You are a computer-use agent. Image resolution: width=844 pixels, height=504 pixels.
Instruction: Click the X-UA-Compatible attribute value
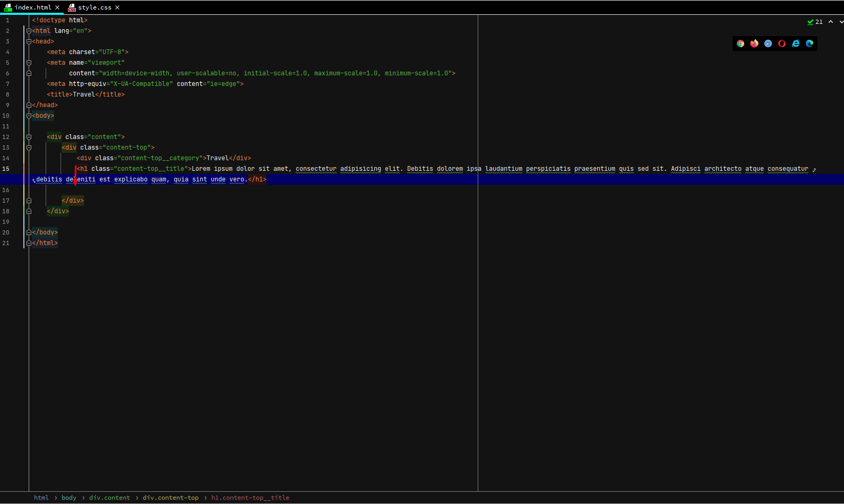[x=141, y=84]
